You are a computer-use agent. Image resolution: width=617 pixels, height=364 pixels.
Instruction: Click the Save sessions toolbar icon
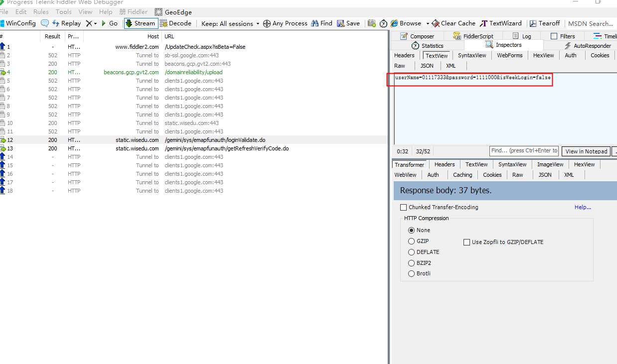click(348, 23)
